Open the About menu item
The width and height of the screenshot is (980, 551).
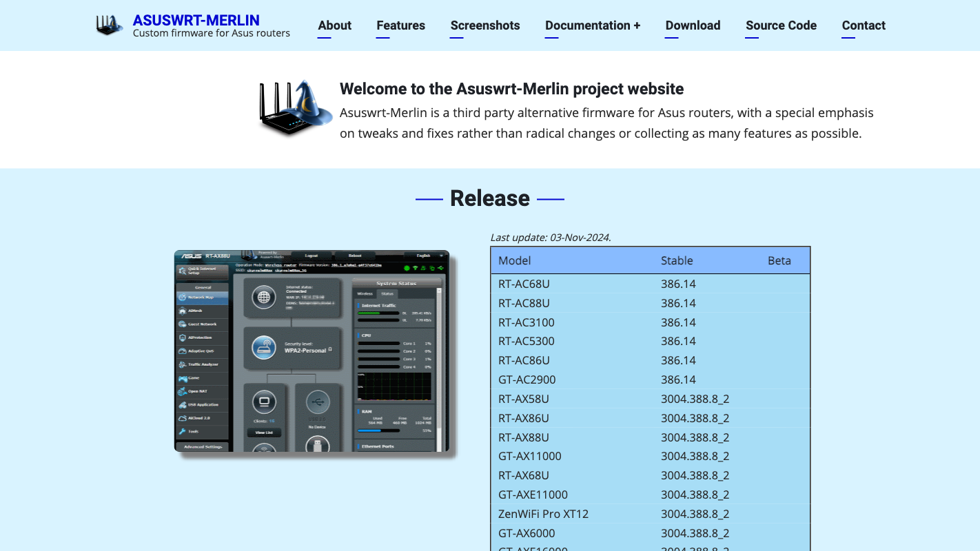tap(335, 25)
